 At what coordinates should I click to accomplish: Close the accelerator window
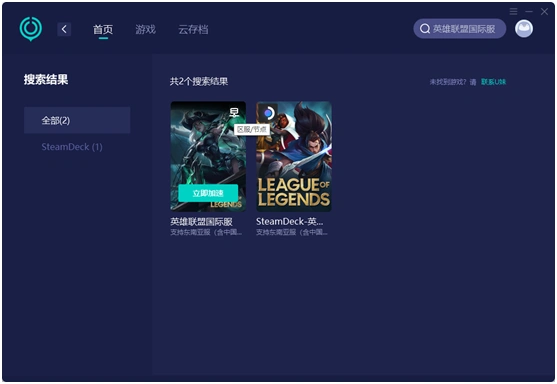544,11
